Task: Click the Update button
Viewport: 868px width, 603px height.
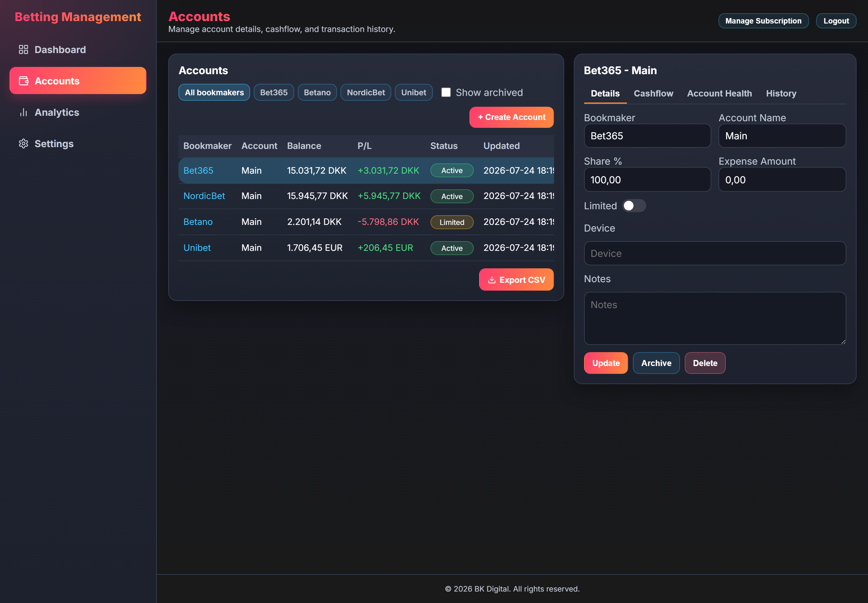Action: pos(605,363)
